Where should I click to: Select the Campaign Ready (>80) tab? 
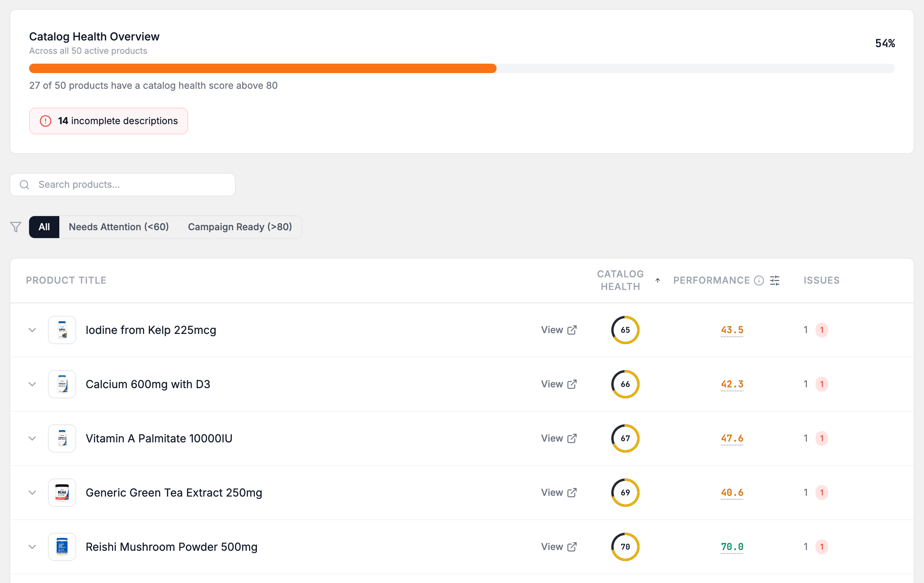[240, 227]
